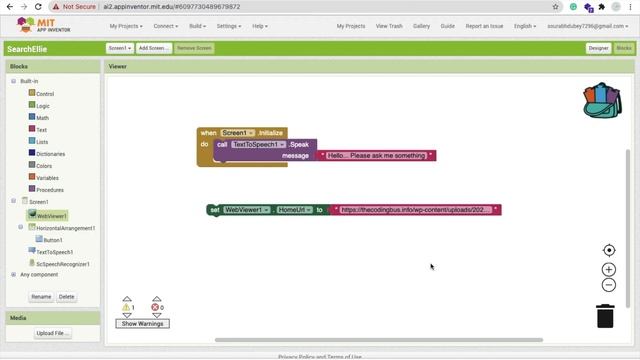This screenshot has height=360, width=640.
Task: Collapse the HorizontalArrangement1 tree node
Action: pyautogui.click(x=20, y=227)
